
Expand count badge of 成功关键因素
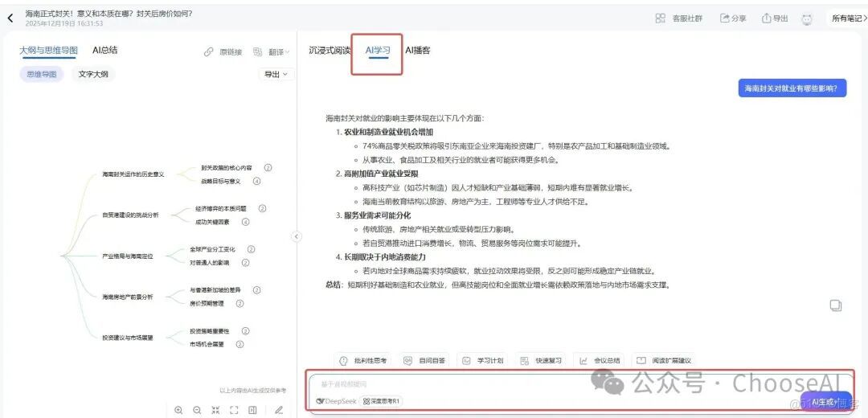click(x=245, y=222)
